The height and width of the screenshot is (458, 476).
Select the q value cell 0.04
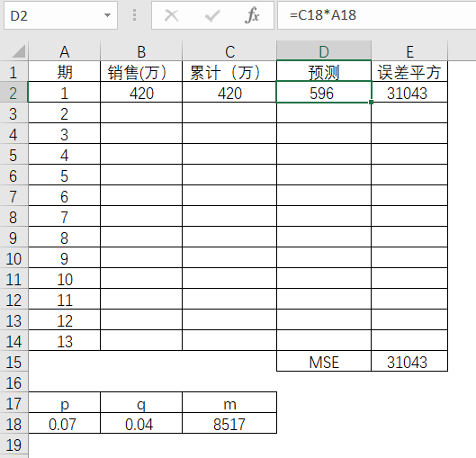tap(141, 424)
